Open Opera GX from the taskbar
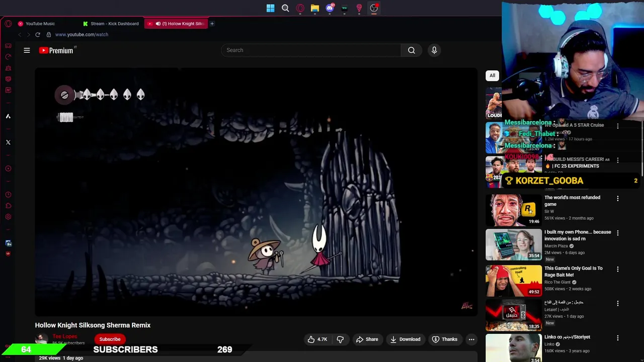Image resolution: width=644 pixels, height=362 pixels. 300,8
